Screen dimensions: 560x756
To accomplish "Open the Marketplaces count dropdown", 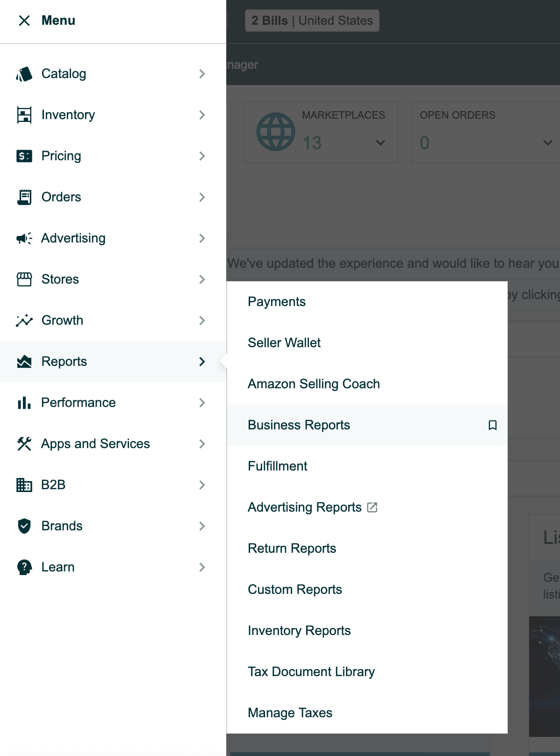I will point(381,143).
